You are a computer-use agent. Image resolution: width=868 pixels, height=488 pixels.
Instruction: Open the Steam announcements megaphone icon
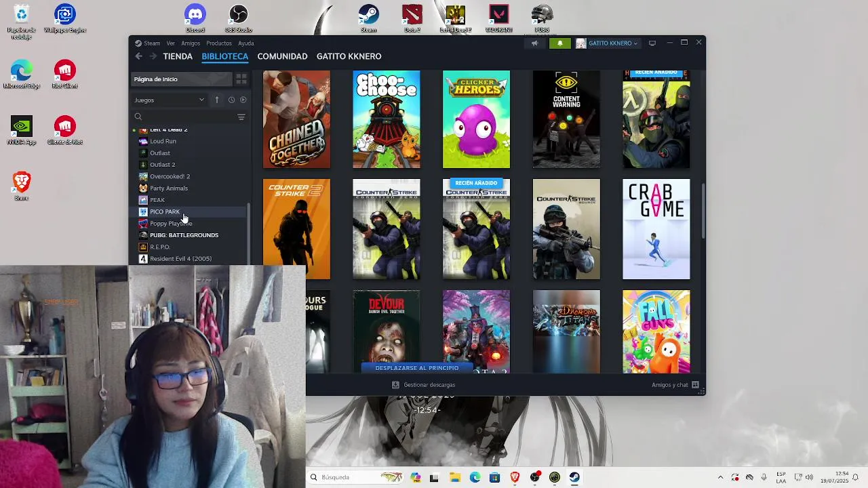pyautogui.click(x=534, y=43)
